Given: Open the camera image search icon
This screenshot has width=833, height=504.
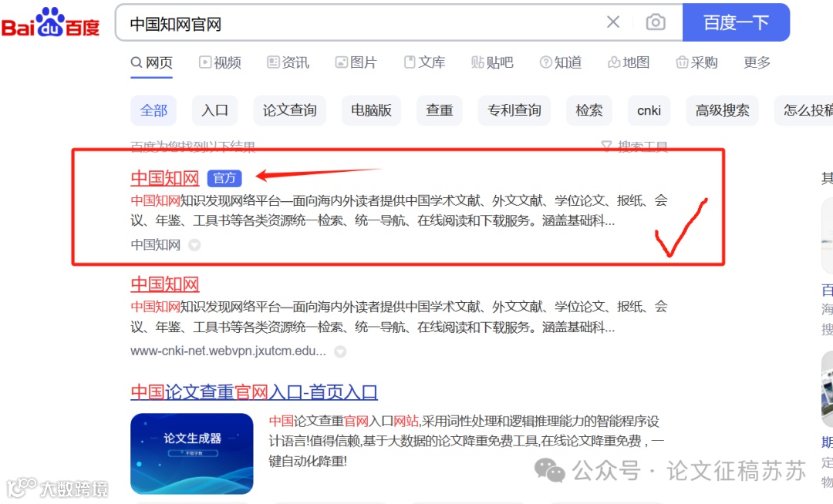Looking at the screenshot, I should [656, 22].
